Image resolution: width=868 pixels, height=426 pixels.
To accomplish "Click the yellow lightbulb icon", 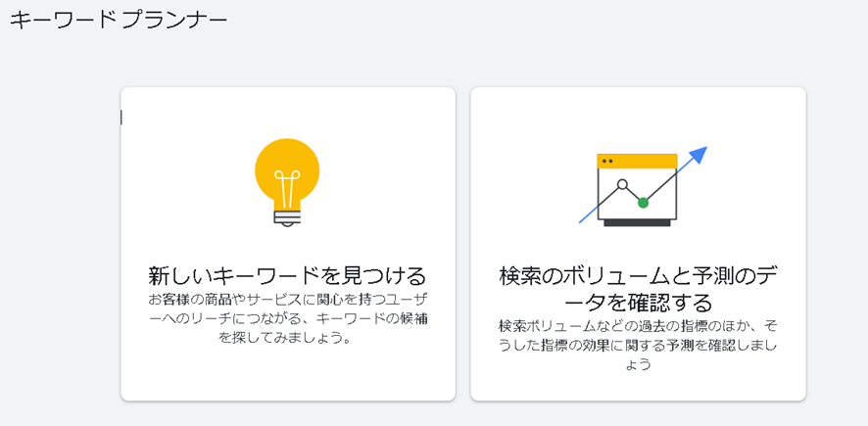I will click(287, 182).
